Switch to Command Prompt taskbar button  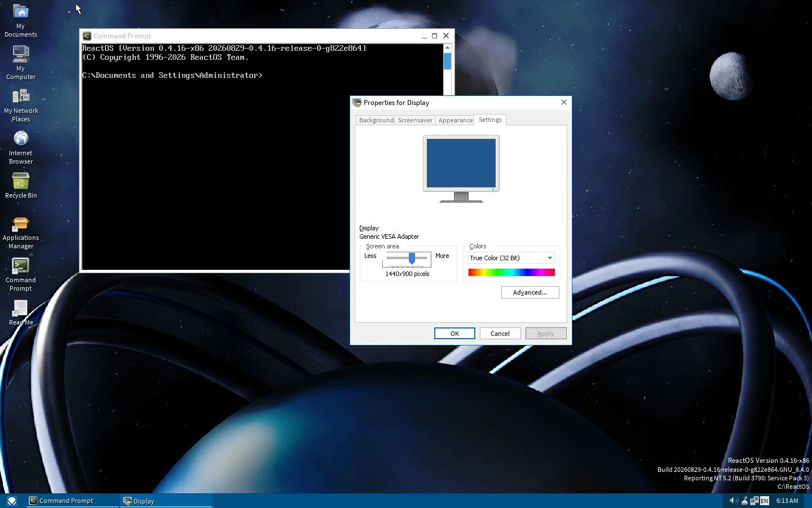73,501
